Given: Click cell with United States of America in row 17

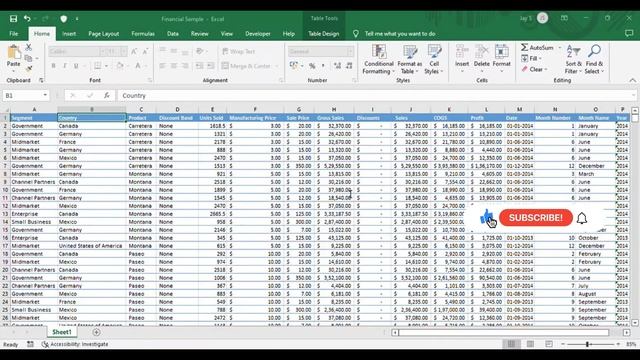Looking at the screenshot, I should tap(92, 246).
